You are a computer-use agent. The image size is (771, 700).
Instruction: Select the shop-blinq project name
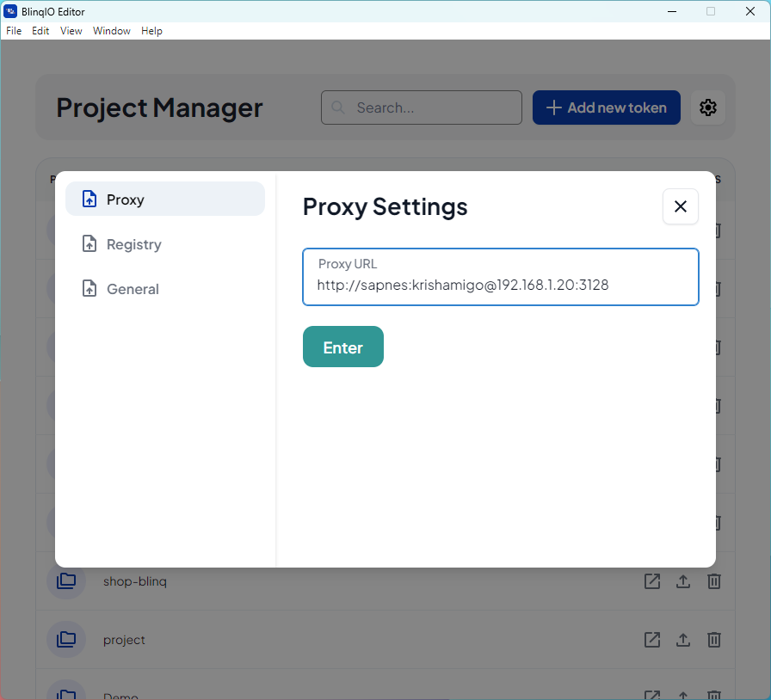(135, 581)
